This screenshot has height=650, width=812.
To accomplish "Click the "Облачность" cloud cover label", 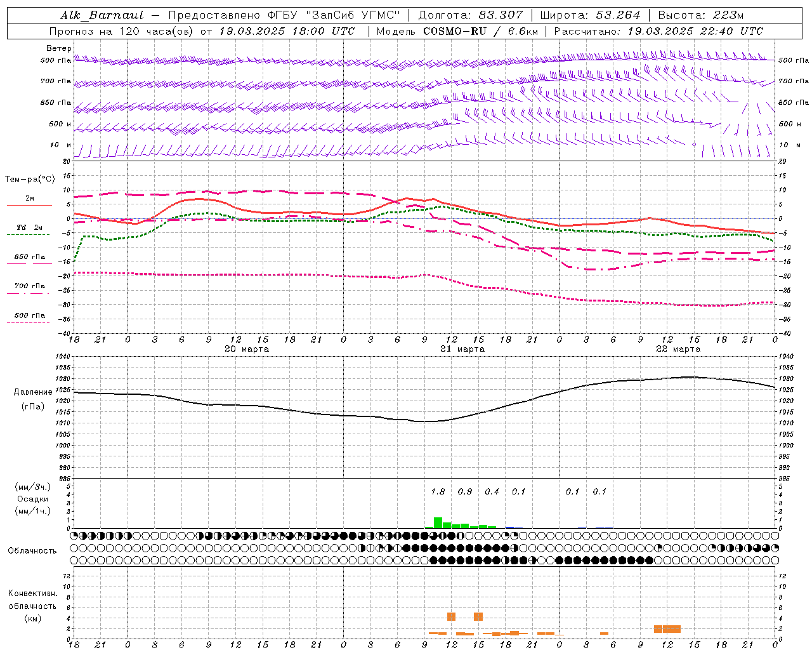I will [x=32, y=551].
